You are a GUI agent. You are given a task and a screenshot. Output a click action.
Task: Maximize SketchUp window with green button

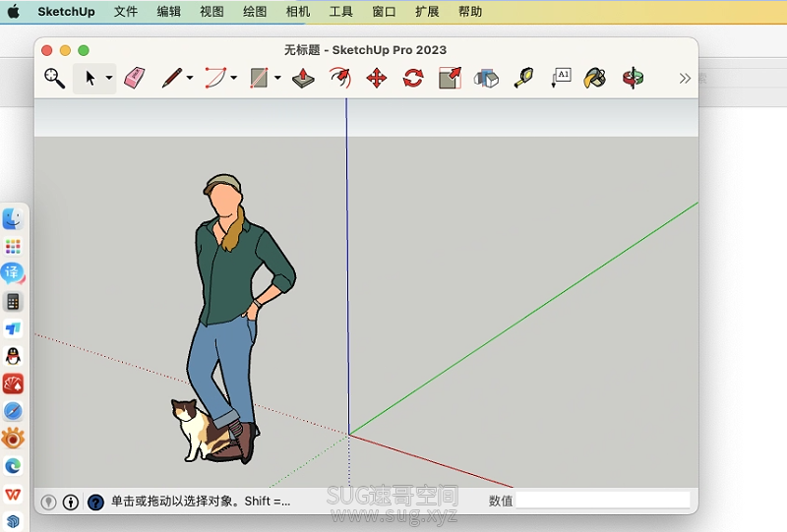(x=84, y=50)
